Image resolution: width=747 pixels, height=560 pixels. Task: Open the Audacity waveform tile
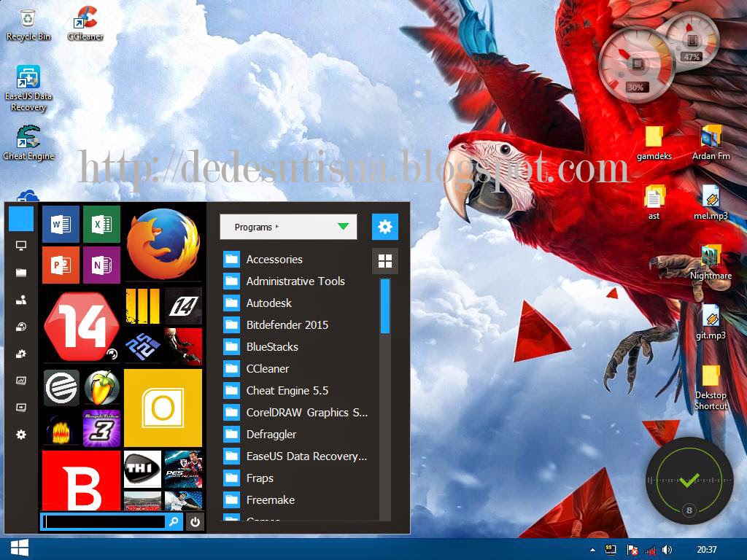coord(61,429)
